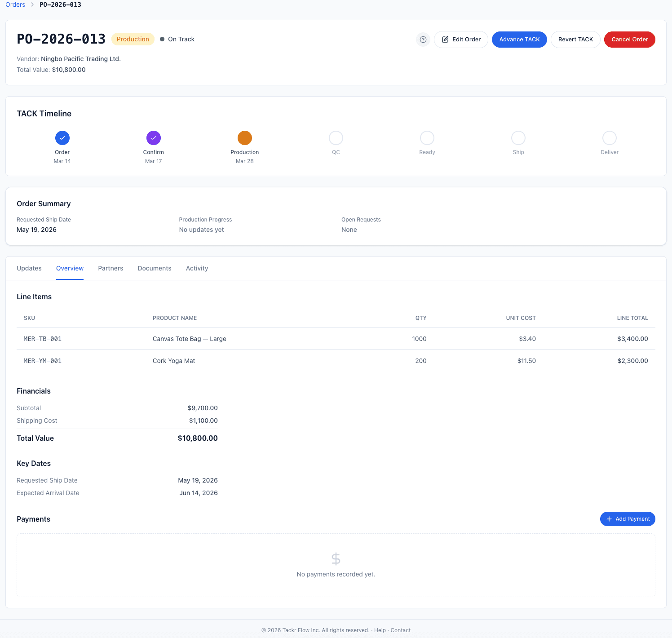
Task: Switch to the Updates tab
Action: tap(29, 268)
